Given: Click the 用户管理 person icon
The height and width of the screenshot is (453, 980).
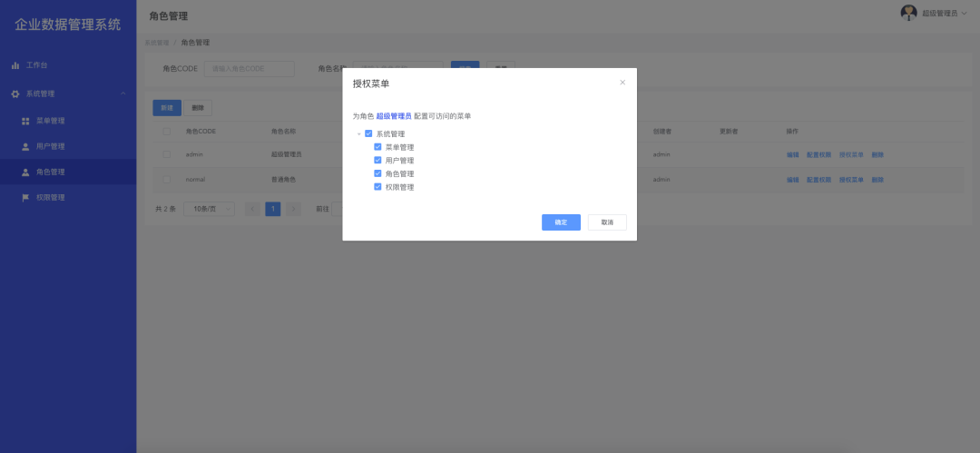Looking at the screenshot, I should (x=25, y=146).
